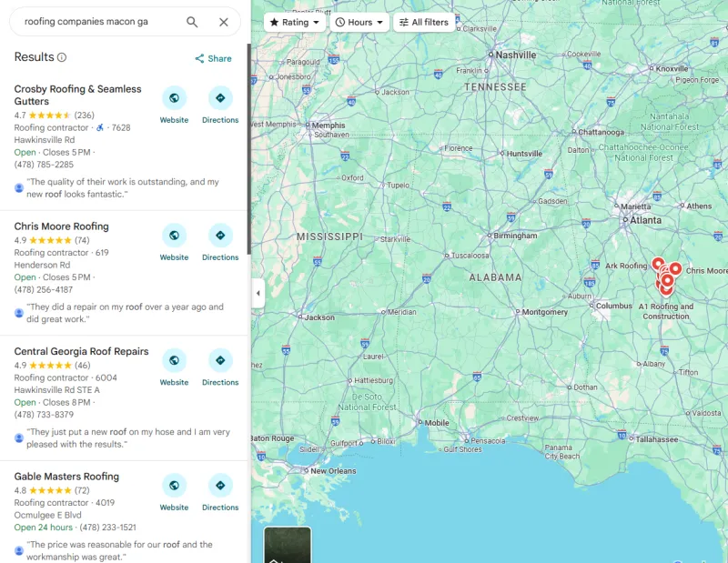Click the Mobile city label on map
728x563 pixels.
coord(437,423)
